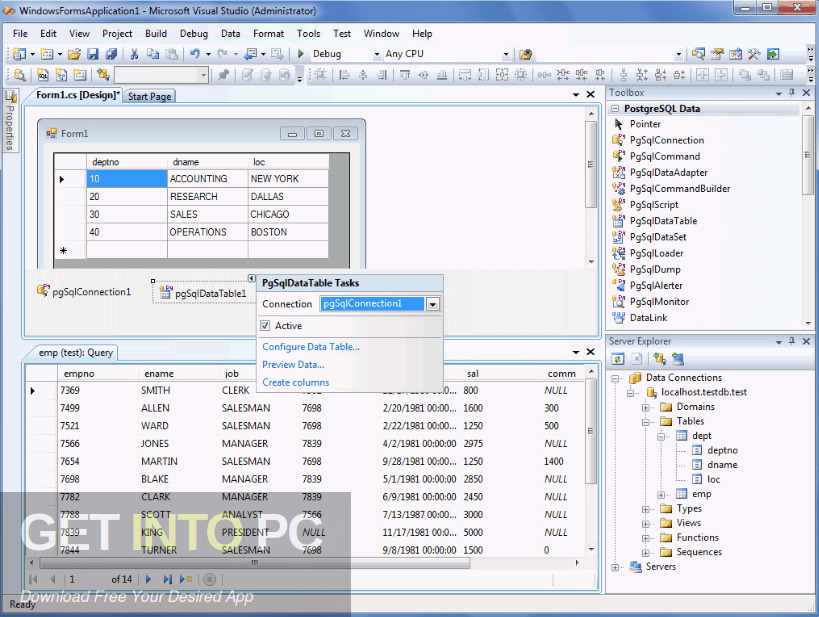This screenshot has width=819, height=617.
Task: Select the emp (test): Query tab
Action: (x=75, y=353)
